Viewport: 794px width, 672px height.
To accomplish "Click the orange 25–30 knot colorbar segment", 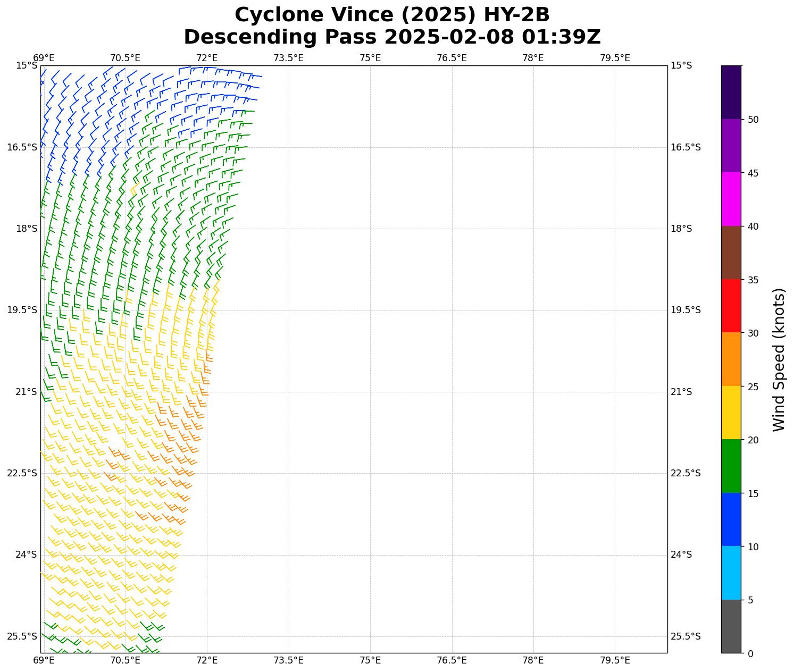I will 731,359.
